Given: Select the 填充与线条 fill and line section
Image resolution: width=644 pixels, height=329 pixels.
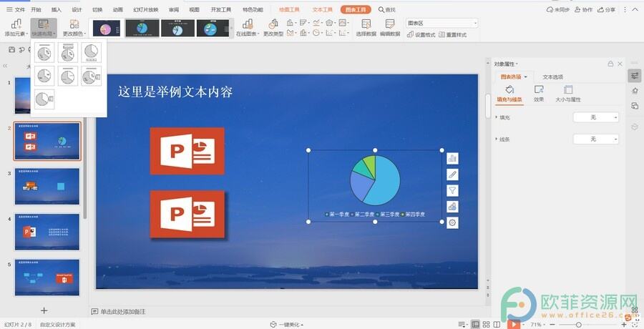Looking at the screenshot, I should pos(509,94).
